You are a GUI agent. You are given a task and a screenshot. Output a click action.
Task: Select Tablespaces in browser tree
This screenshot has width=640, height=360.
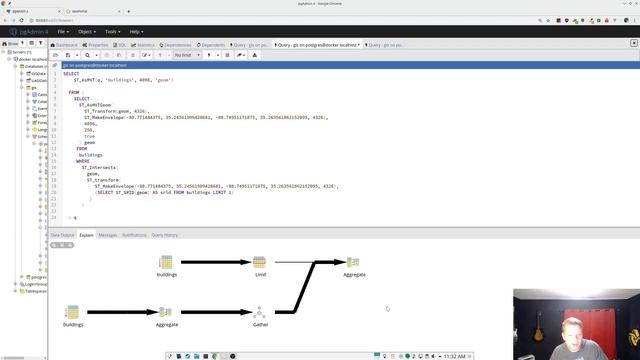tap(36, 291)
